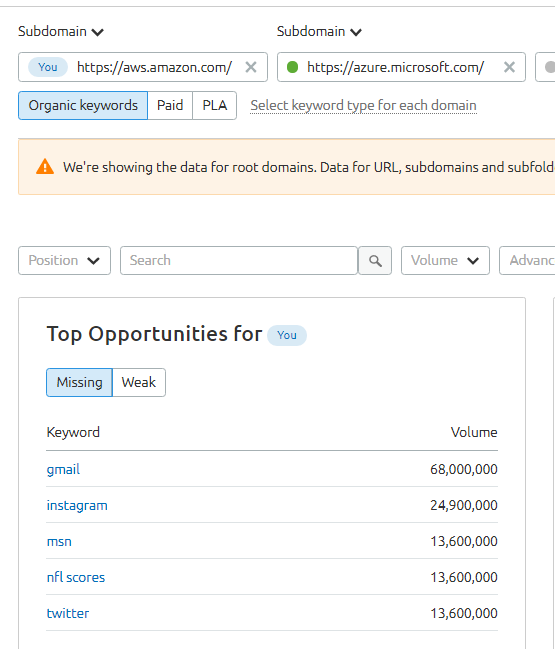
Task: Click the green dot beside azure URL
Action: 293,67
